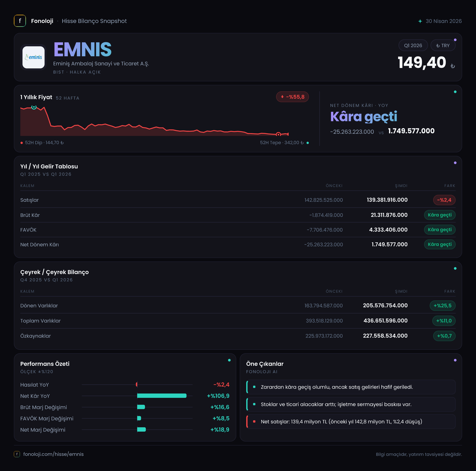The width and height of the screenshot is (476, 471).
Task: Click the -%2,4 badge in Satışlar row
Action: click(x=444, y=200)
